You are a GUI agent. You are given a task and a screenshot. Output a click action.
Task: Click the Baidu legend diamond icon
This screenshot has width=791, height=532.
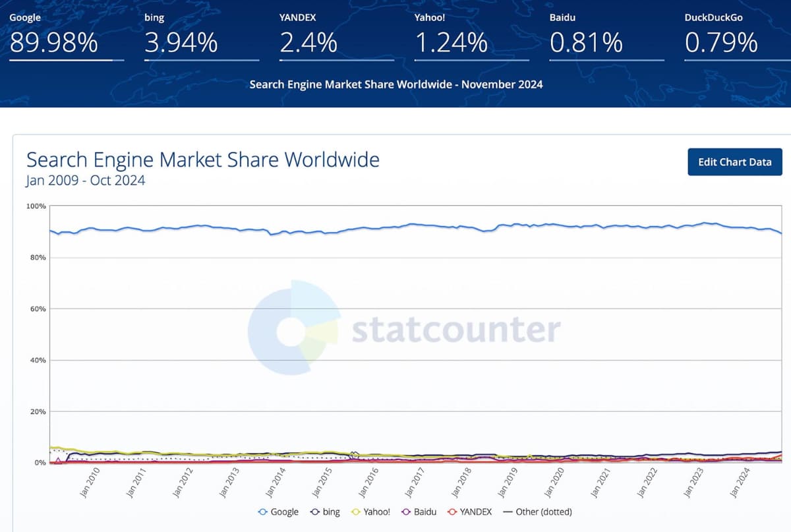[x=405, y=512]
